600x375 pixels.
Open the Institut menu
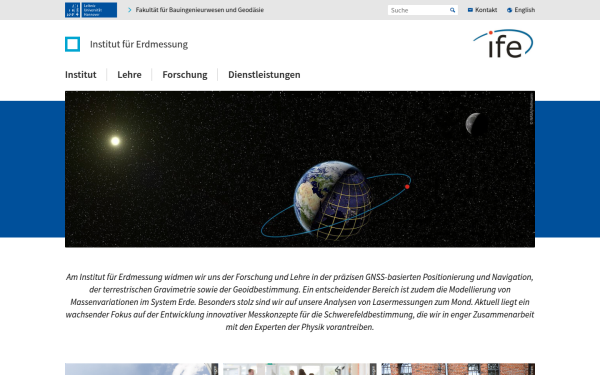coord(81,75)
